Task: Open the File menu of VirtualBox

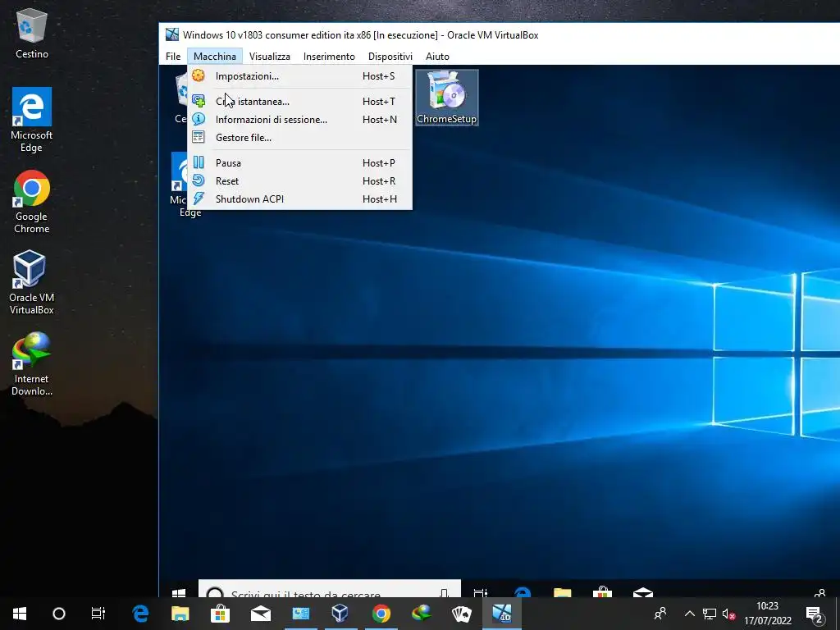Action: (173, 57)
